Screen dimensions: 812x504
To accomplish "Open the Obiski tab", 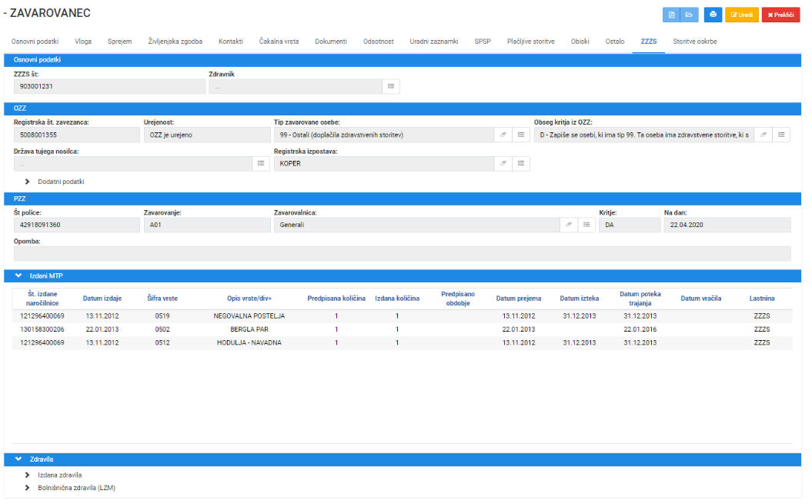I will pos(580,42).
